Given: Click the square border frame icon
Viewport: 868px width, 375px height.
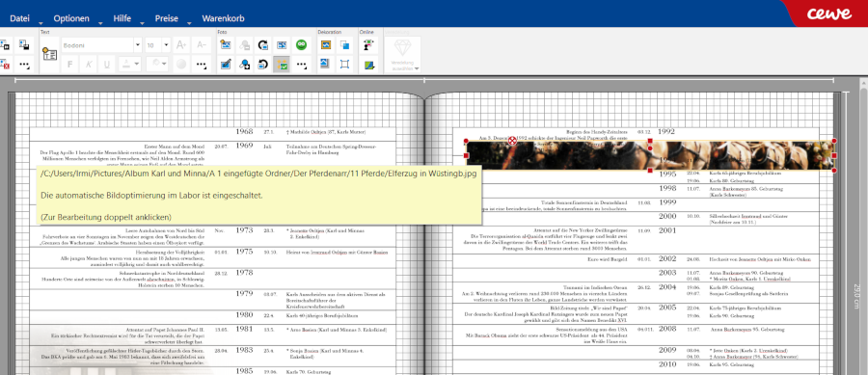Looking at the screenshot, I should pos(345,65).
